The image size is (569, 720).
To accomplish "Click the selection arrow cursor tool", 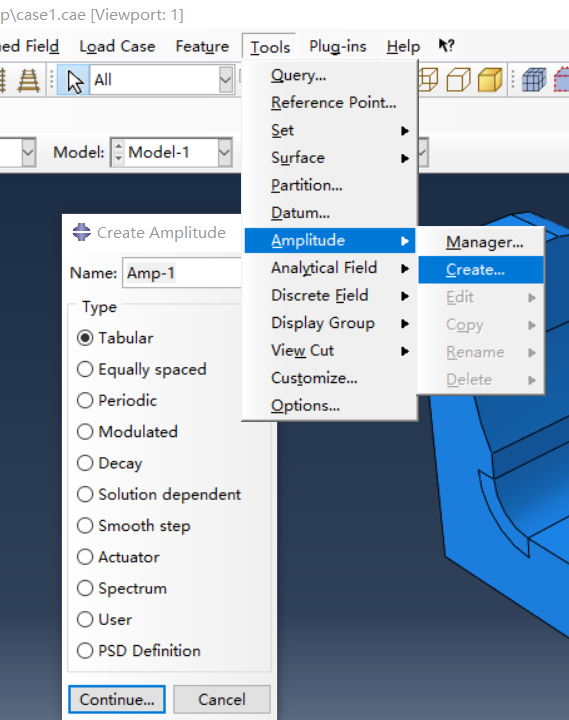I will coord(73,80).
